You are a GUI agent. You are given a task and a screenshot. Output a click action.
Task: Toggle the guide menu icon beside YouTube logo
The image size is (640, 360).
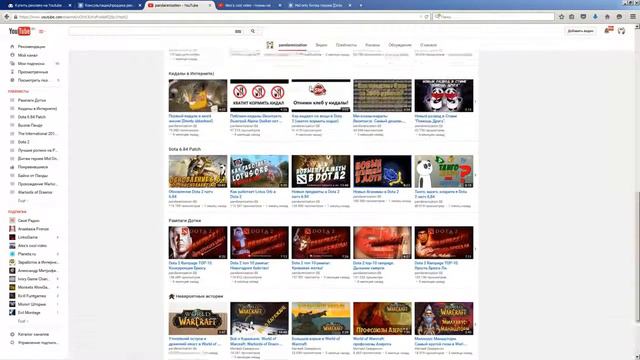tap(41, 31)
